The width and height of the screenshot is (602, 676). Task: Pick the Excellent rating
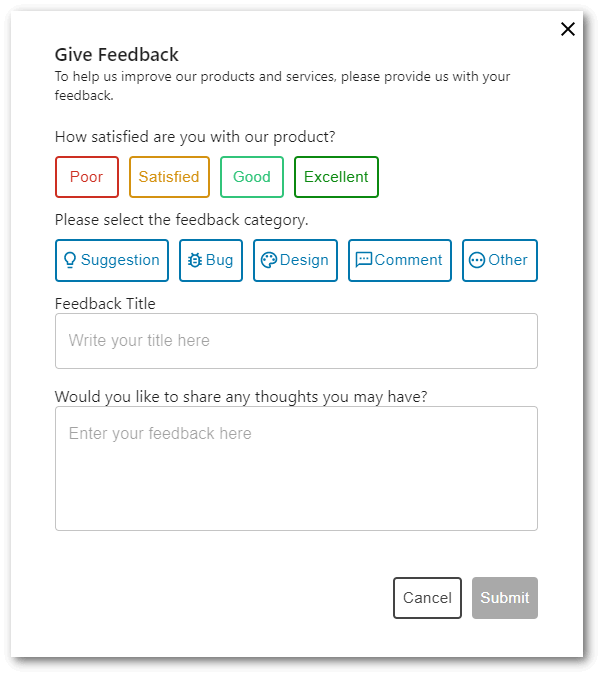[336, 177]
